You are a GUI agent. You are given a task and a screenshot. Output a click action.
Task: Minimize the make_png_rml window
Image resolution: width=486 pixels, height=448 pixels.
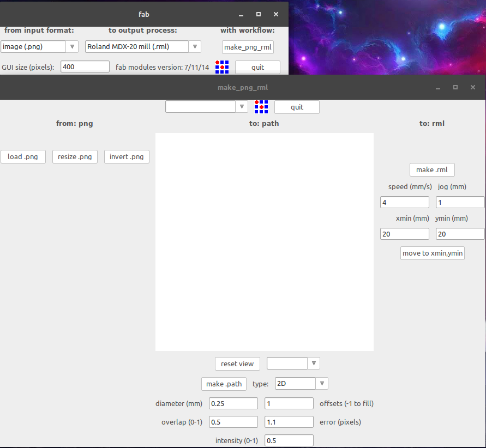[x=438, y=88]
